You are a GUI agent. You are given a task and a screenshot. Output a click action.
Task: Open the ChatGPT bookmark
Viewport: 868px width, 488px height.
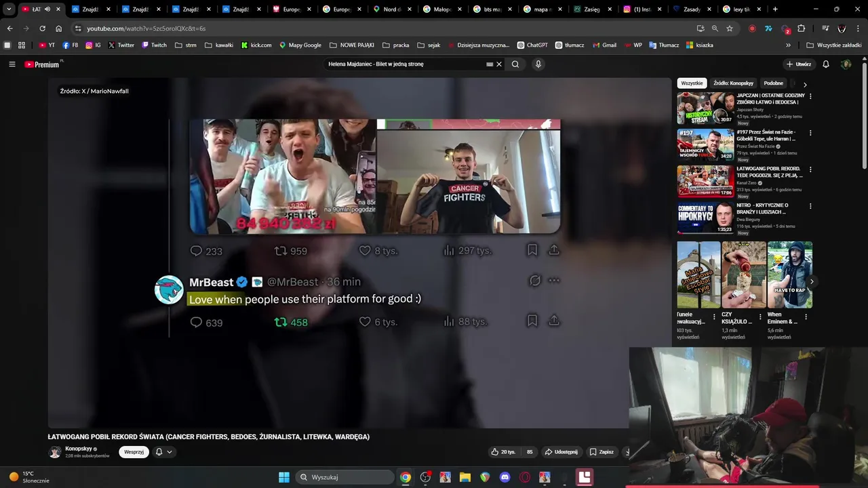point(532,45)
